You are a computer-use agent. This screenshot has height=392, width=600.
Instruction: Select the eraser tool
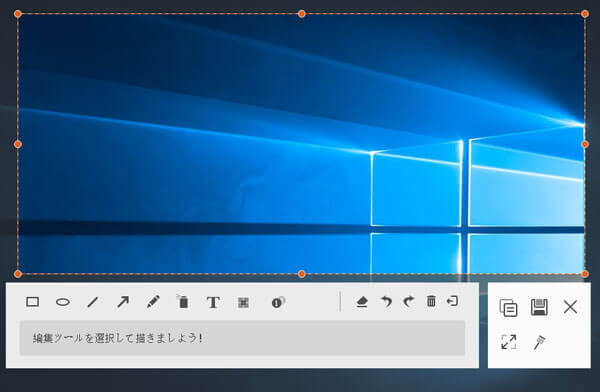pyautogui.click(x=362, y=302)
